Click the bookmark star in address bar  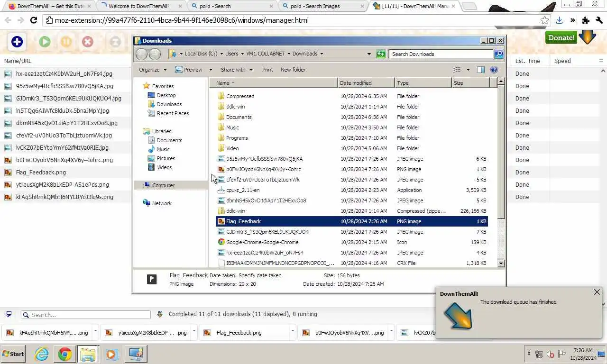pos(544,20)
